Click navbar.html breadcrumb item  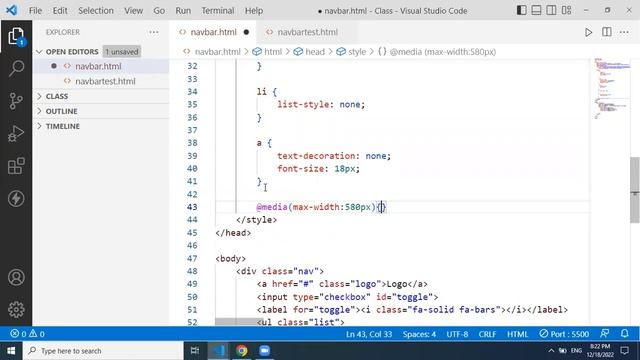point(217,52)
